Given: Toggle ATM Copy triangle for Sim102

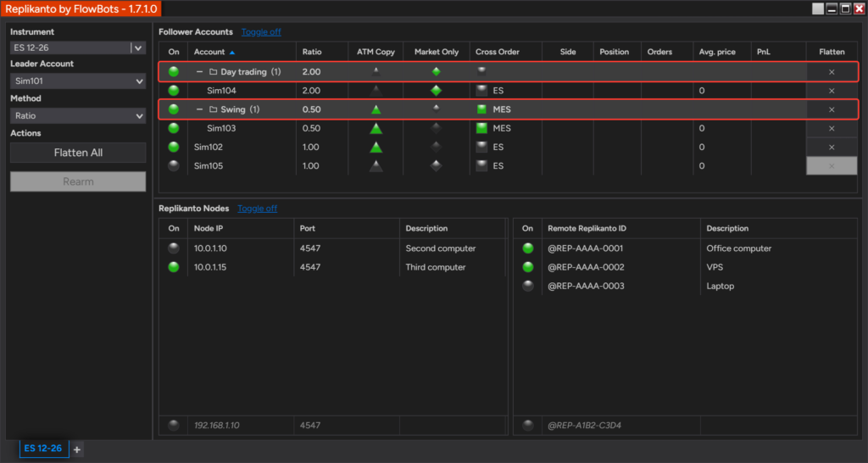Looking at the screenshot, I should pos(376,147).
